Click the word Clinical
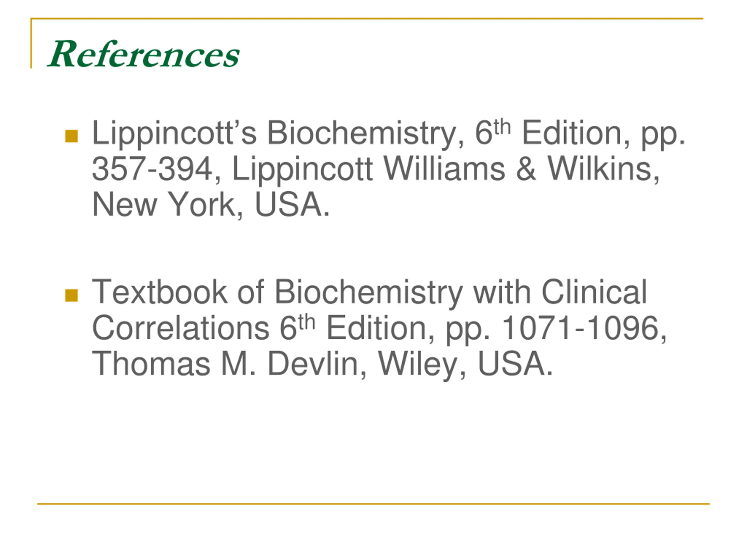The width and height of the screenshot is (747, 560). (594, 292)
